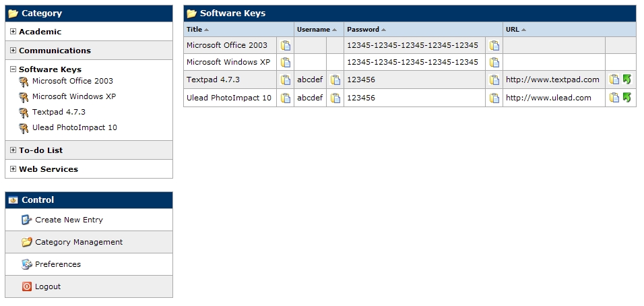Copy the Microsoft Office 2003 title to clipboard

pos(286,46)
